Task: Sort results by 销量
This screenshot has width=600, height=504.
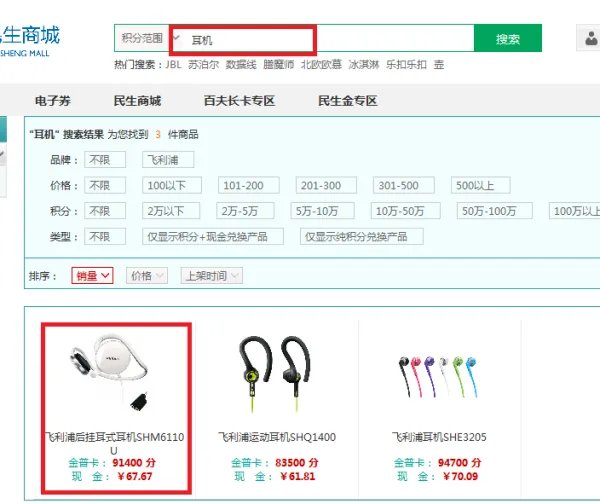Action: click(92, 276)
